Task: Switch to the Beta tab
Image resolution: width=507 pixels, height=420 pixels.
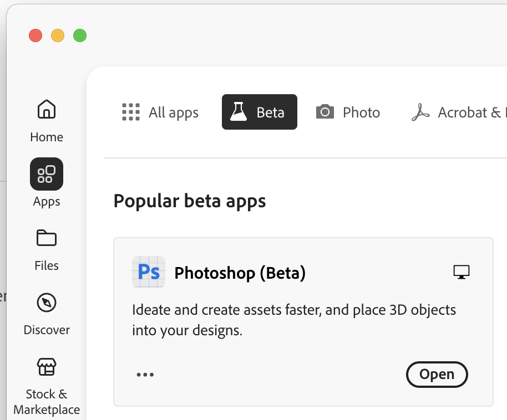Action: [x=259, y=112]
